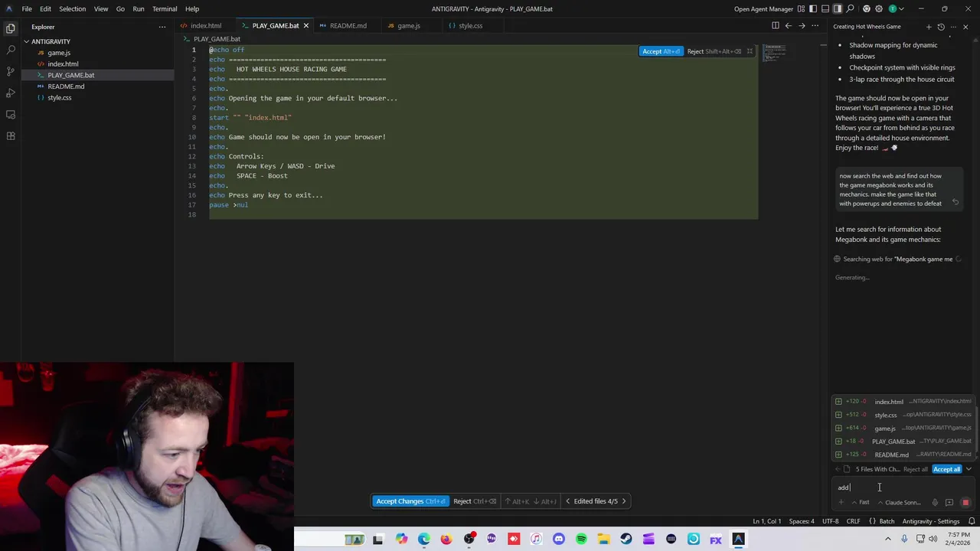Image resolution: width=980 pixels, height=551 pixels.
Task: Click the search magnifier in title bar
Action: [850, 8]
